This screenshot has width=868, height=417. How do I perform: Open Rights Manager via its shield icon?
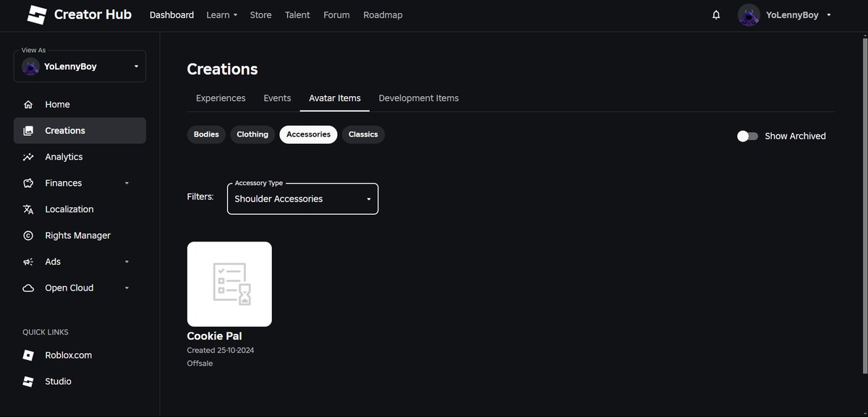[x=27, y=234]
